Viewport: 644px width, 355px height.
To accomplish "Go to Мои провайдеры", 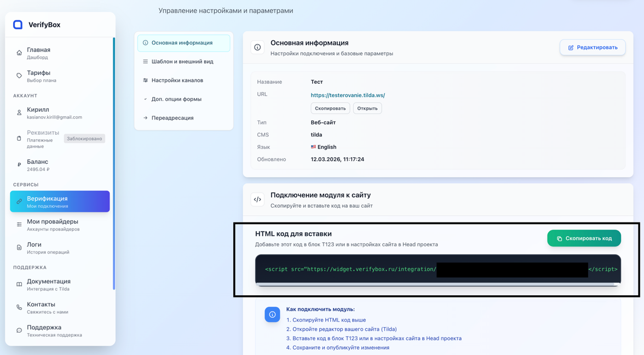I will (x=60, y=225).
